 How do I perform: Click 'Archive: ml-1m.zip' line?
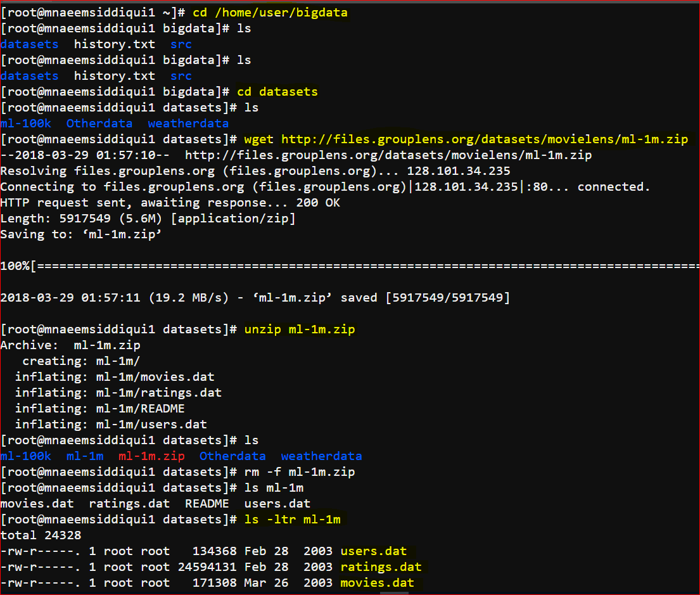pos(70,345)
